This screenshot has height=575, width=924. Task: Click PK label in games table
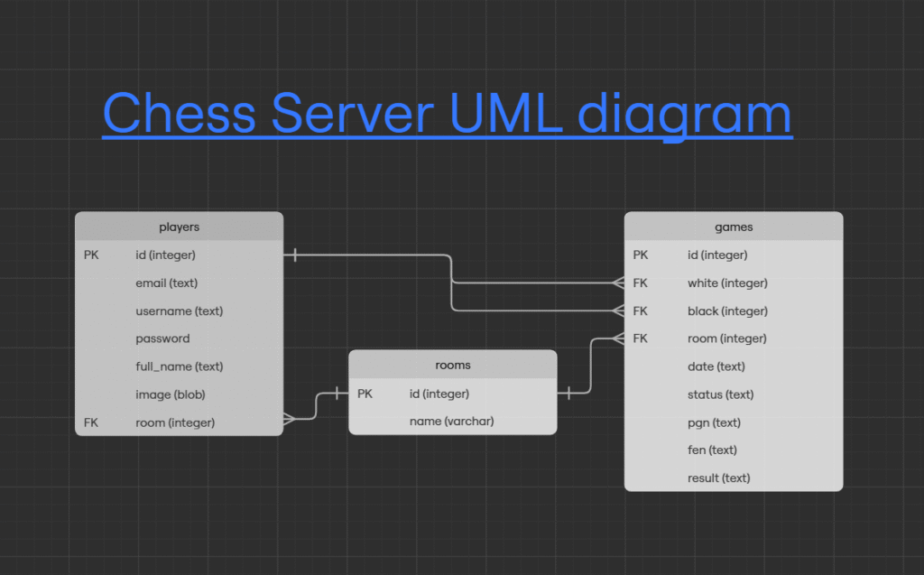[x=641, y=255]
